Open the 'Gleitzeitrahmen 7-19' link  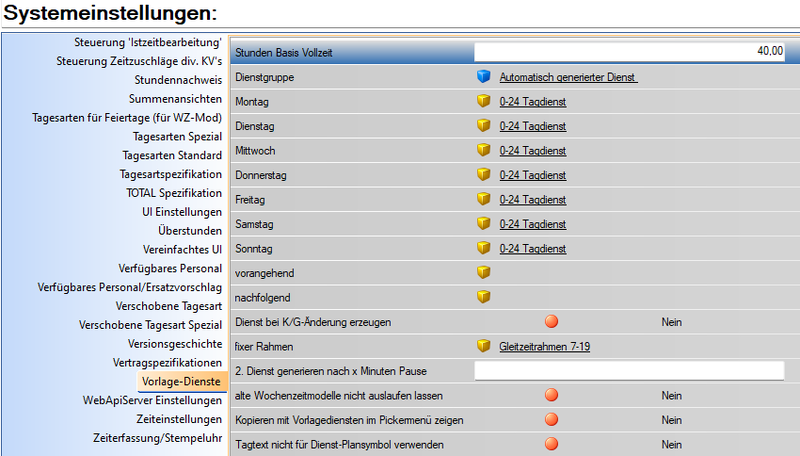pos(544,346)
